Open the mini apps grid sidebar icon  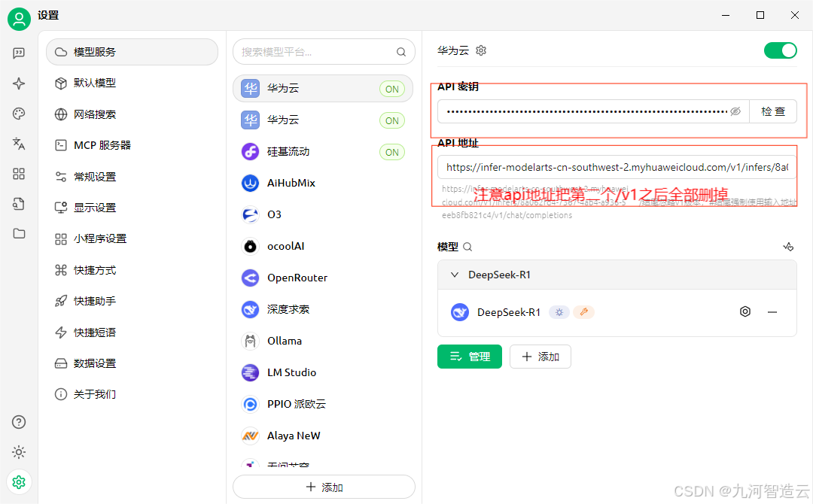click(x=19, y=174)
